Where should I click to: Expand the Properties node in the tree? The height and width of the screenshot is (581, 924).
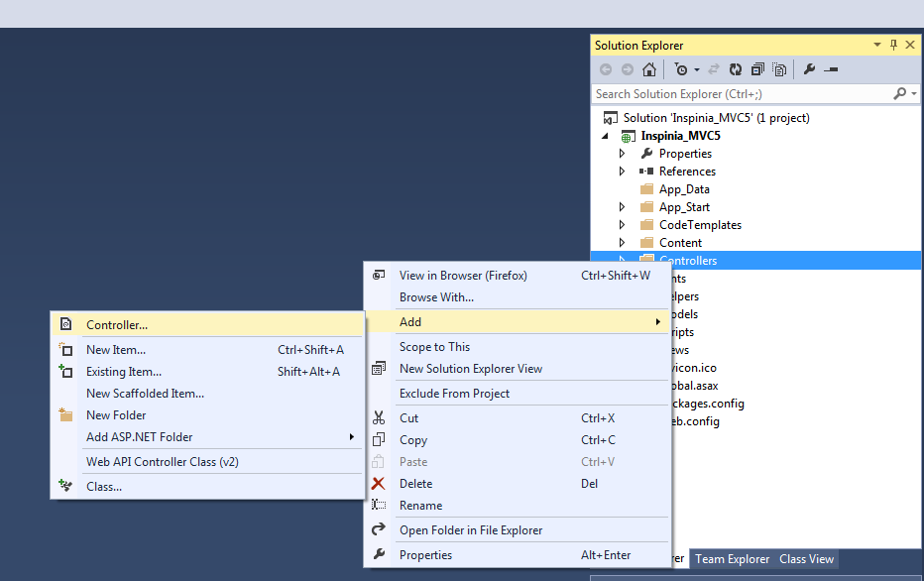click(x=622, y=154)
